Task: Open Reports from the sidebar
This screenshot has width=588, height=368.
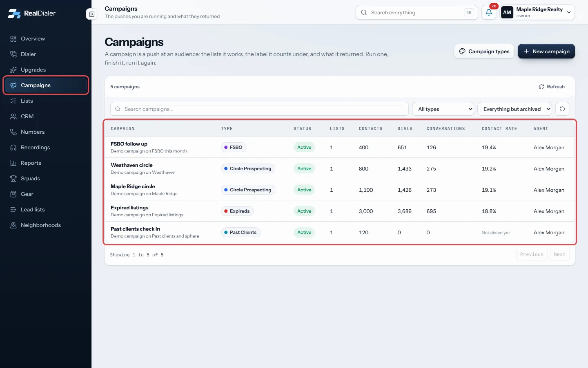Action: pos(46,163)
